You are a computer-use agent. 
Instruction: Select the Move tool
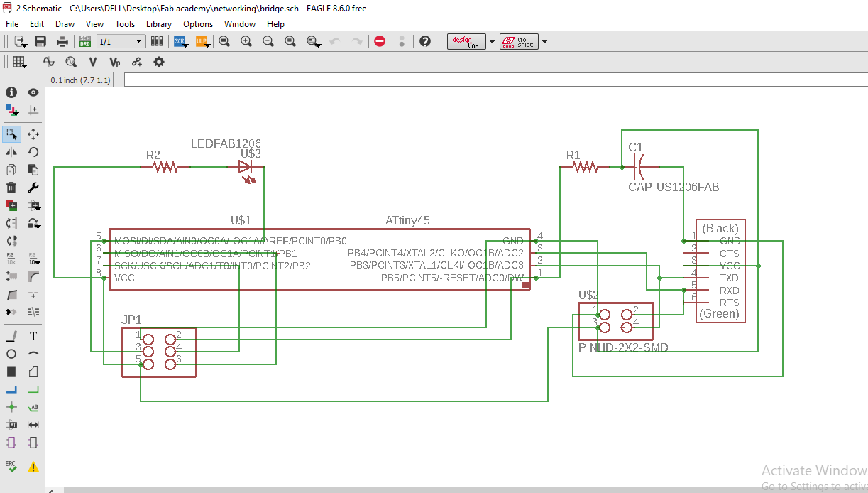[x=33, y=134]
